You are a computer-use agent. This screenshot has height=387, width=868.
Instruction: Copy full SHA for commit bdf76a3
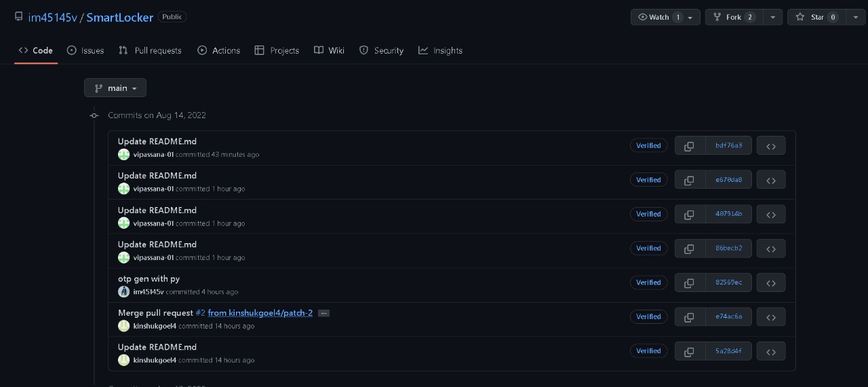click(x=690, y=145)
